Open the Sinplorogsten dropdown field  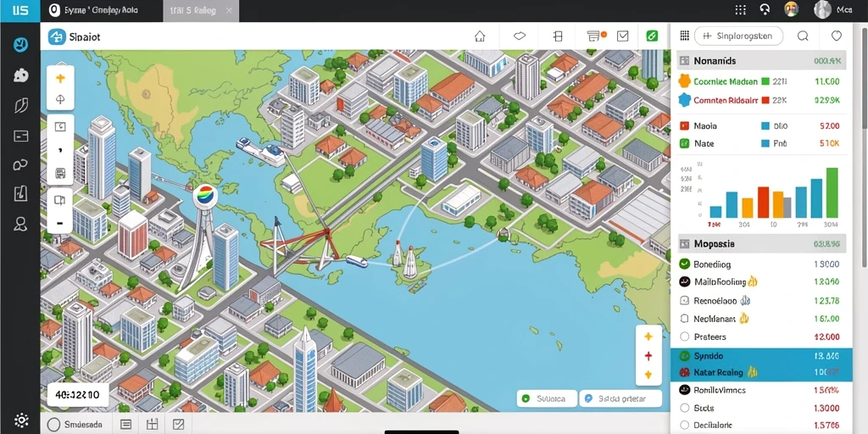738,36
